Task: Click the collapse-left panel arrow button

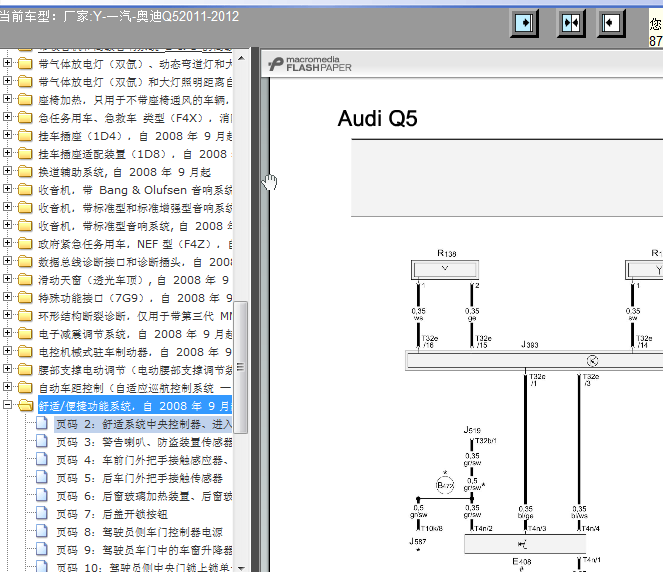Action: 611,22
